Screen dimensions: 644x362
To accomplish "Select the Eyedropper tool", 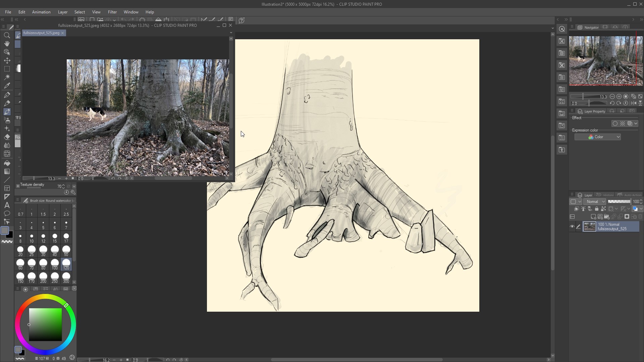I will click(x=7, y=86).
